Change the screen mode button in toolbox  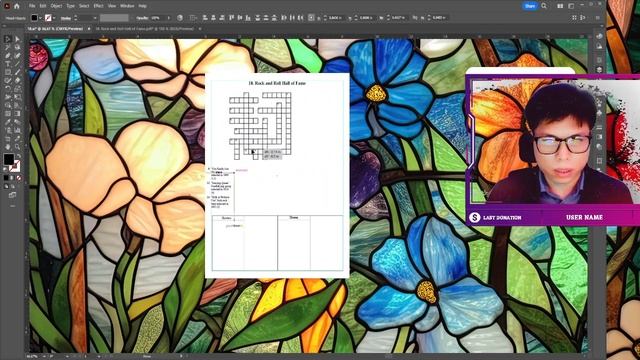tap(12, 196)
